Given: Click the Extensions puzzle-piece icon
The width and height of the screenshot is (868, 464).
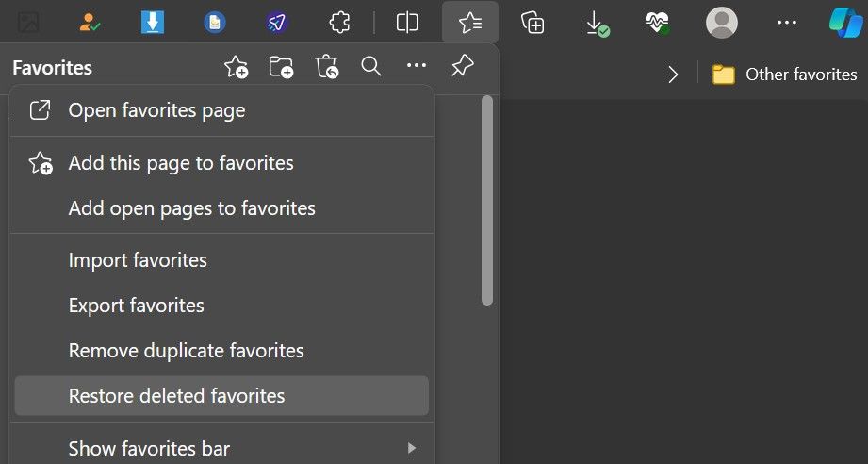Looking at the screenshot, I should coord(339,23).
